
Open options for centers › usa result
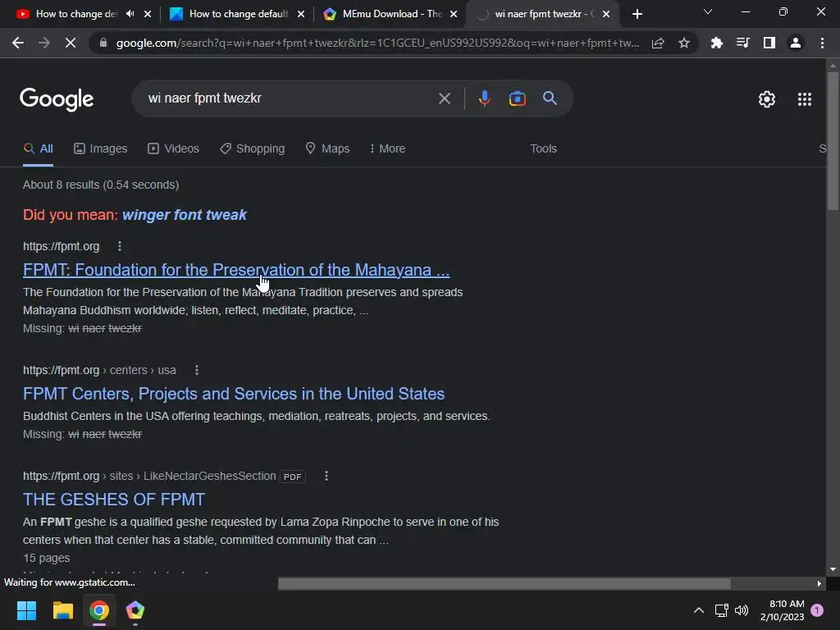[x=197, y=370]
